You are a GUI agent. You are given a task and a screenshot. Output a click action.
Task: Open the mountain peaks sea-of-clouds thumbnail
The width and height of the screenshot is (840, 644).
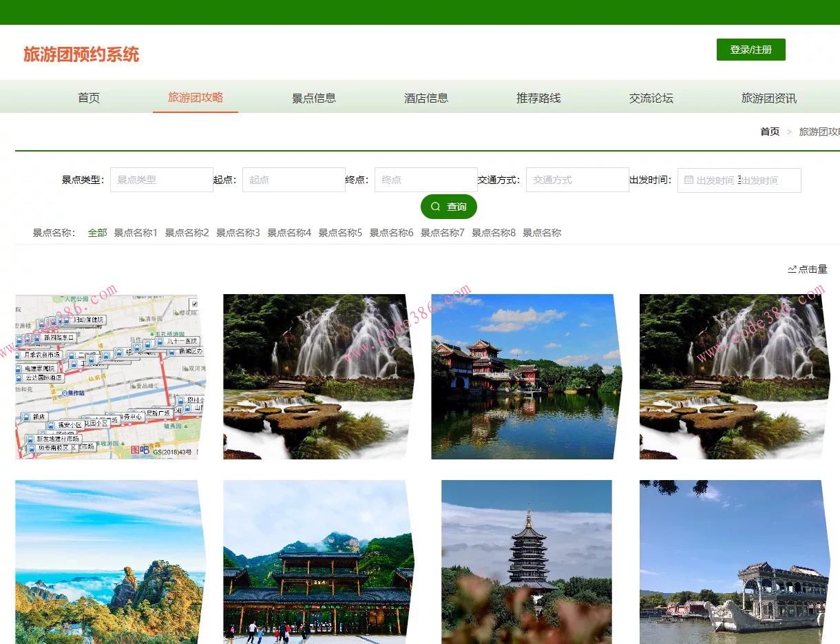110,562
